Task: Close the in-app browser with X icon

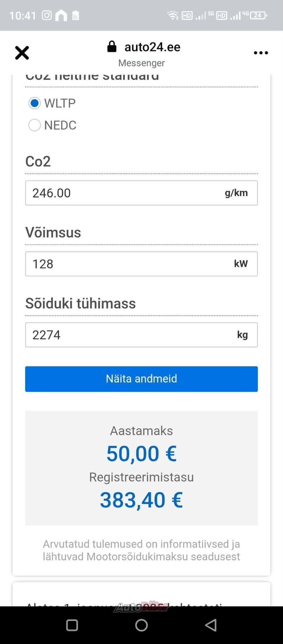Action: [22, 53]
